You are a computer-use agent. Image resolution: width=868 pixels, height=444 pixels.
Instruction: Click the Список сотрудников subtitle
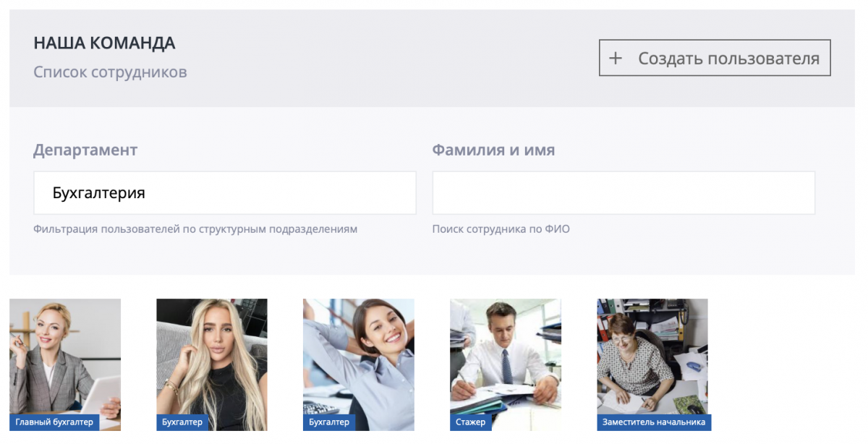[x=109, y=72]
